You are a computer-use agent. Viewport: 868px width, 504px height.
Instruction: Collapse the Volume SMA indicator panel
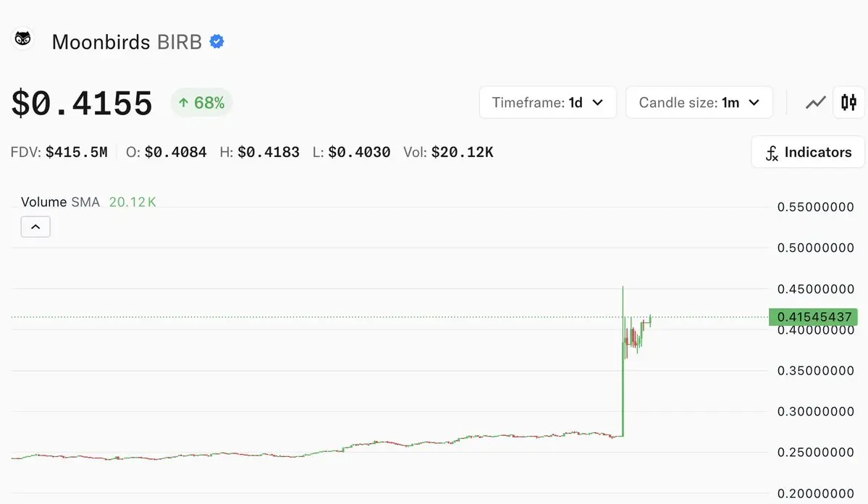coord(35,227)
